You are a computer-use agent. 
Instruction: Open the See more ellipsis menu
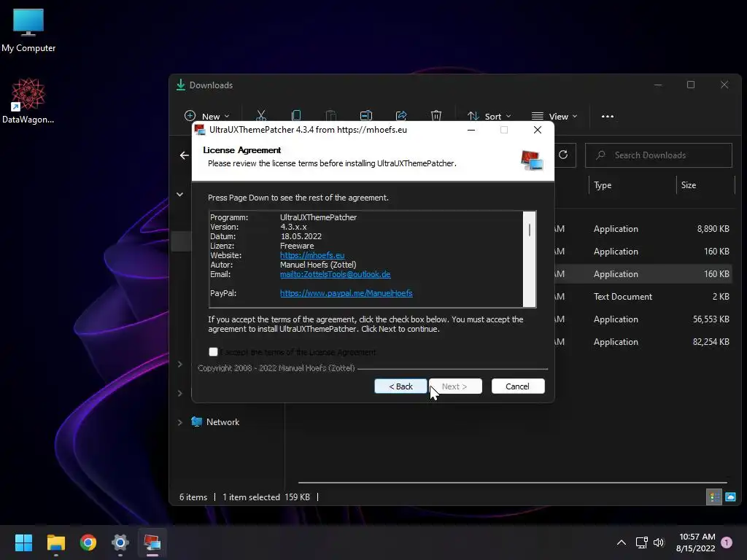(x=608, y=116)
